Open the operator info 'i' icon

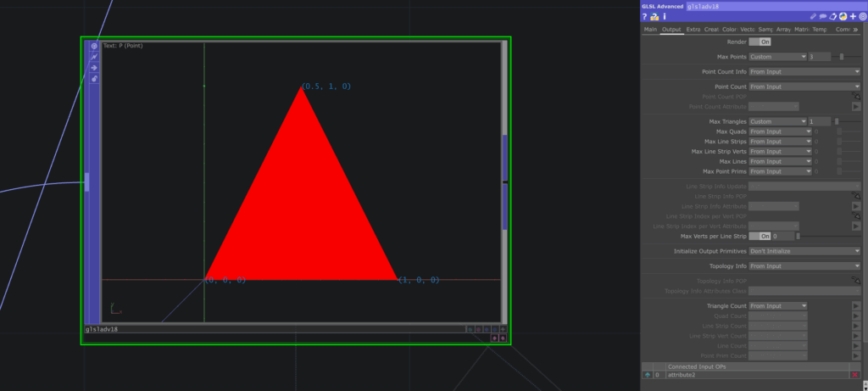click(x=665, y=16)
